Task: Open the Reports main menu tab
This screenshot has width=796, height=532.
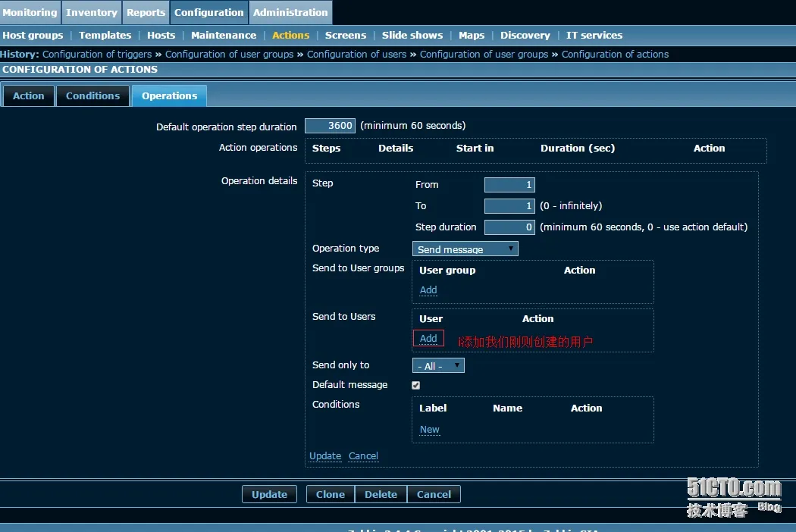Action: 146,12
